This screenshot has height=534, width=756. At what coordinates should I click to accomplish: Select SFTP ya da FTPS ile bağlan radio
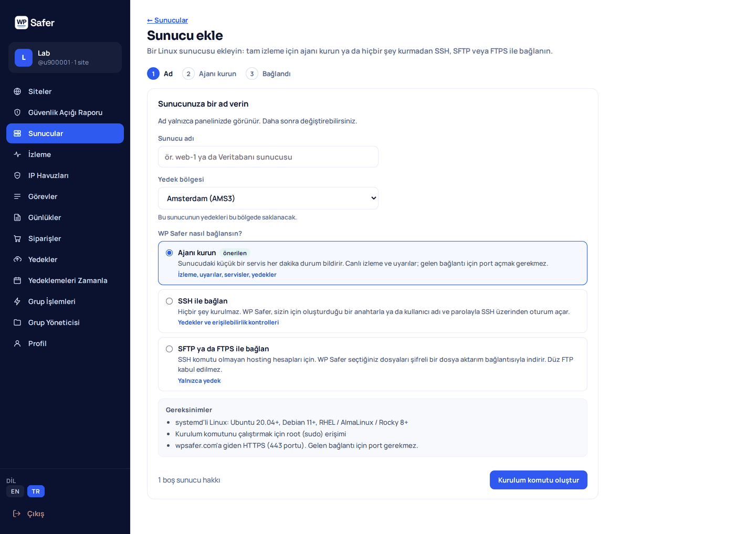(169, 349)
